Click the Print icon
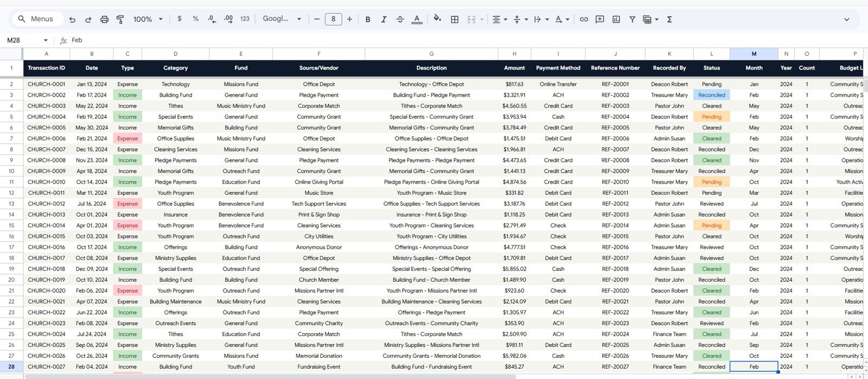The height and width of the screenshot is (379, 868). [104, 19]
